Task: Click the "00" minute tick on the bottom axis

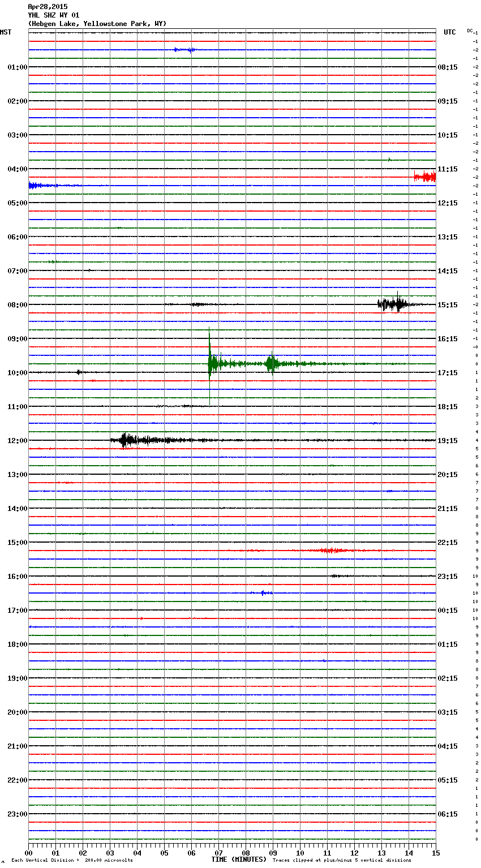Action: pos(28,853)
